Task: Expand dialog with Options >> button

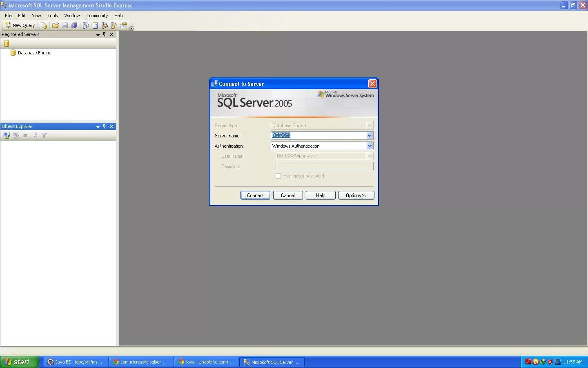Action: tap(356, 195)
